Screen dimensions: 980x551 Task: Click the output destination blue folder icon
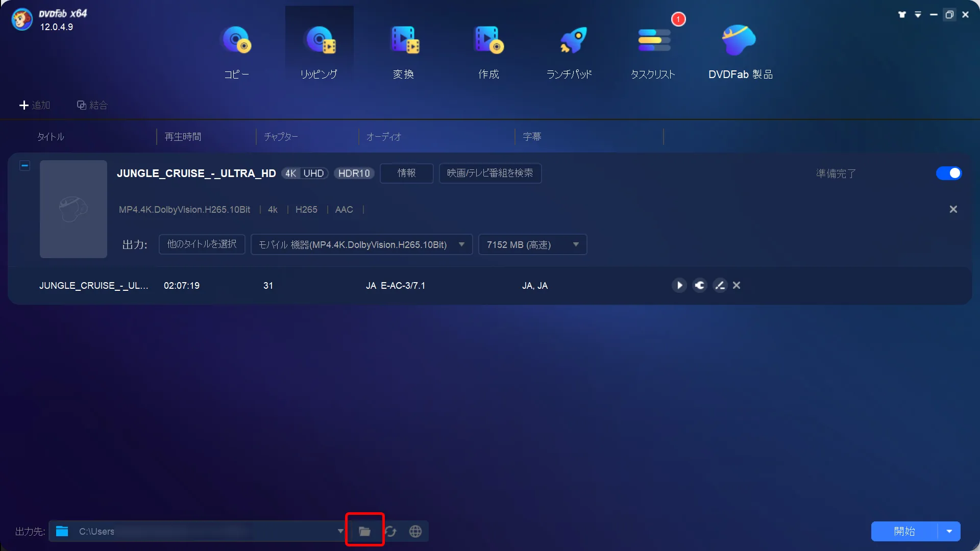pyautogui.click(x=62, y=531)
